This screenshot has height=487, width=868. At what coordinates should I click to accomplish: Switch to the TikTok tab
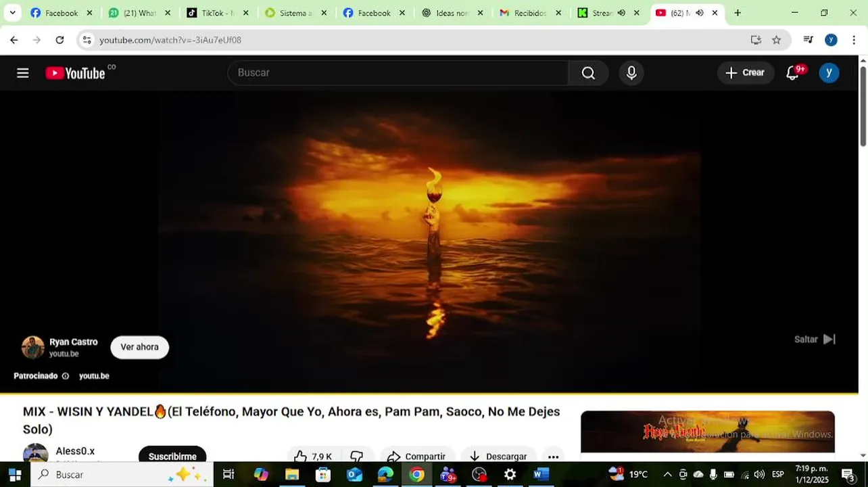pyautogui.click(x=218, y=13)
